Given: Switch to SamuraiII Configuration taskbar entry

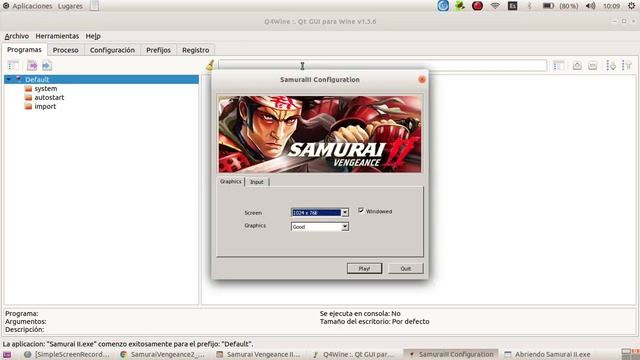Looking at the screenshot, I should pos(451,354).
